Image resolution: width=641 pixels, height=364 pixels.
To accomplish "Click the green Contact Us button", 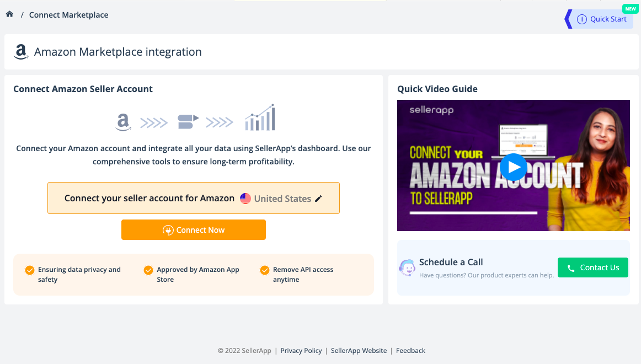I will 593,267.
